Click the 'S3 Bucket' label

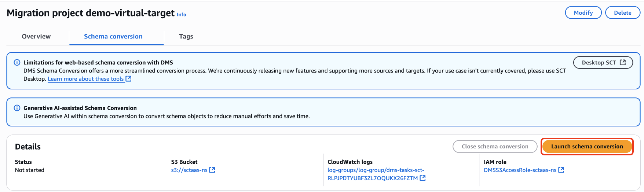click(184, 162)
